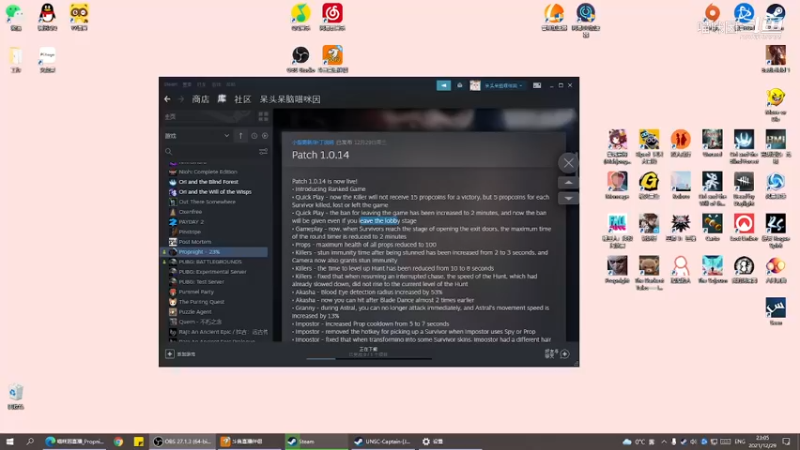
Task: Open the Community (社区) tab in Steam
Action: 242,99
